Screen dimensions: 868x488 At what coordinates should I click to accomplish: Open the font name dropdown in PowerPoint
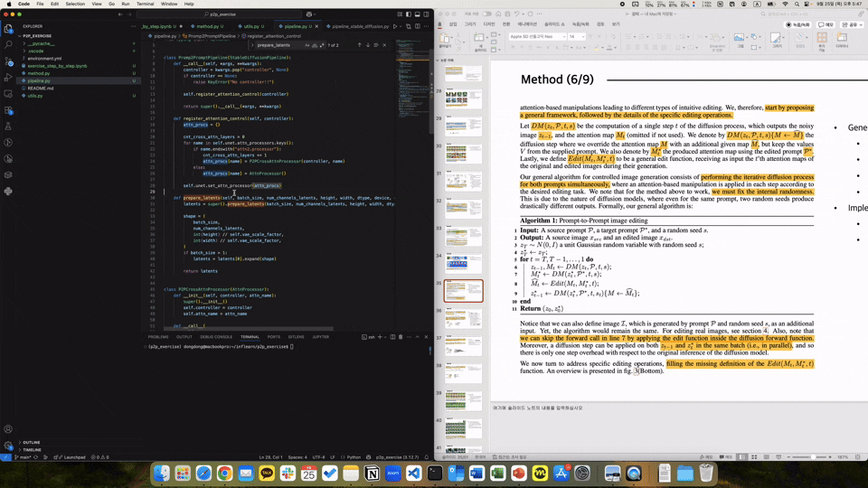click(564, 36)
